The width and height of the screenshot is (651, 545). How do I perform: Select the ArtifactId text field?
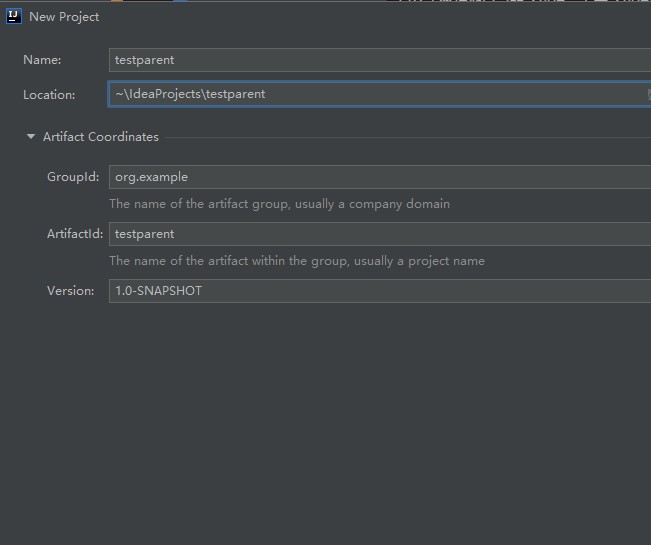[380, 234]
